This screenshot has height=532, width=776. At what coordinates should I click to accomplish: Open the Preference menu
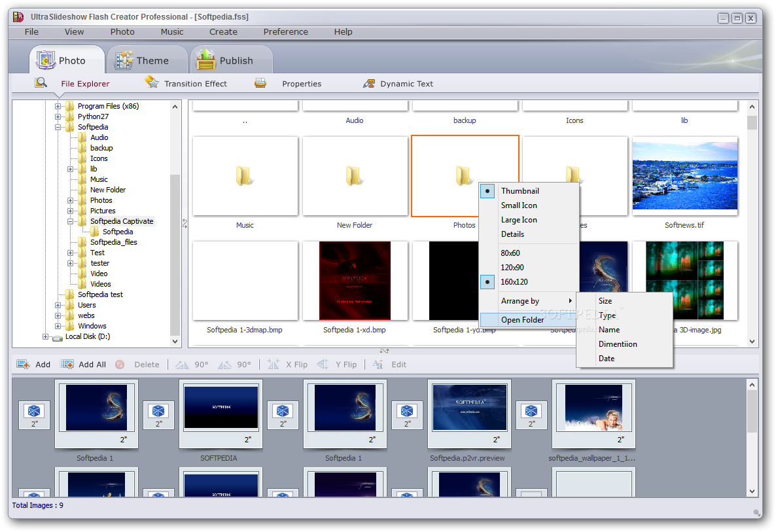click(285, 31)
